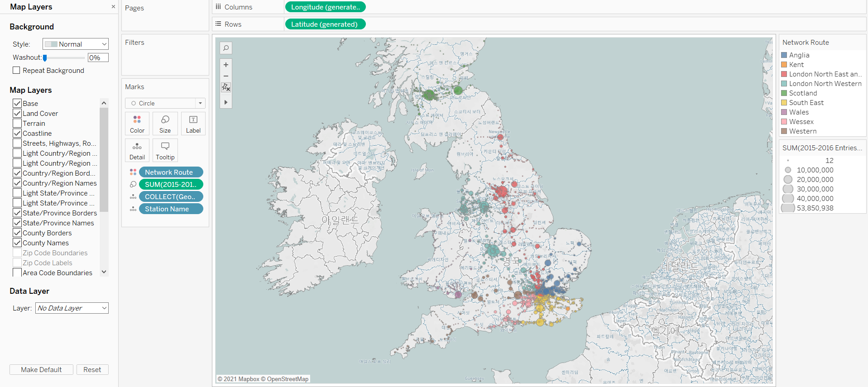Select London North Eastern legend swatch
Image resolution: width=868 pixels, height=387 pixels.
click(x=784, y=74)
